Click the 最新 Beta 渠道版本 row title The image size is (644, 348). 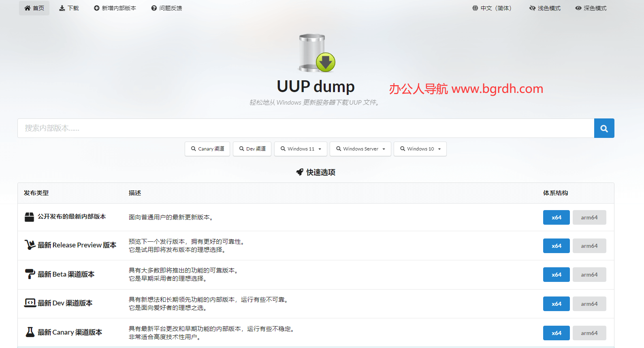[66, 274]
